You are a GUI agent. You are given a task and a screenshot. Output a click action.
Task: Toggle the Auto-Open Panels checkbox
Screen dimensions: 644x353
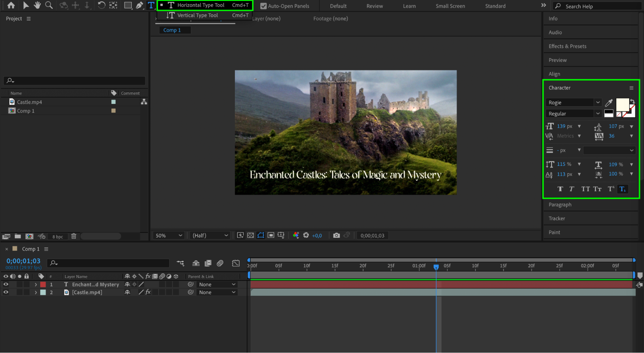click(263, 6)
